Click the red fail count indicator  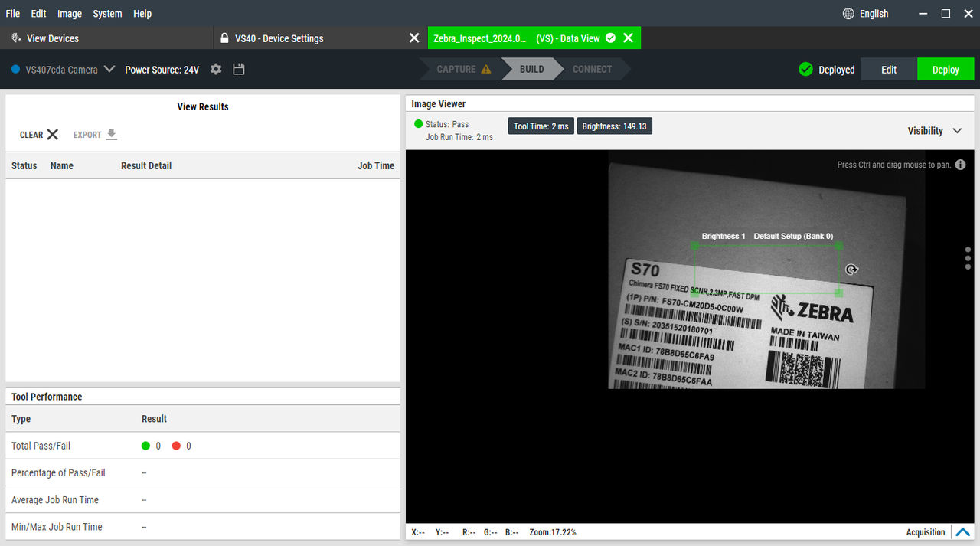pos(176,446)
